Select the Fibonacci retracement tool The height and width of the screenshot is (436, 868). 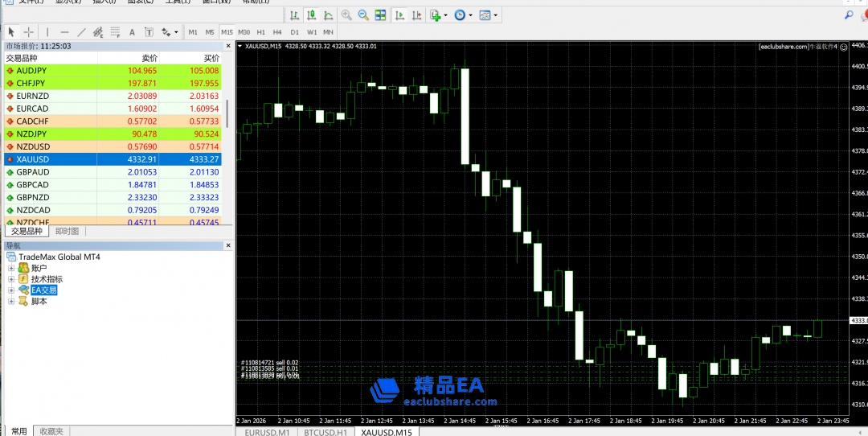tap(115, 32)
